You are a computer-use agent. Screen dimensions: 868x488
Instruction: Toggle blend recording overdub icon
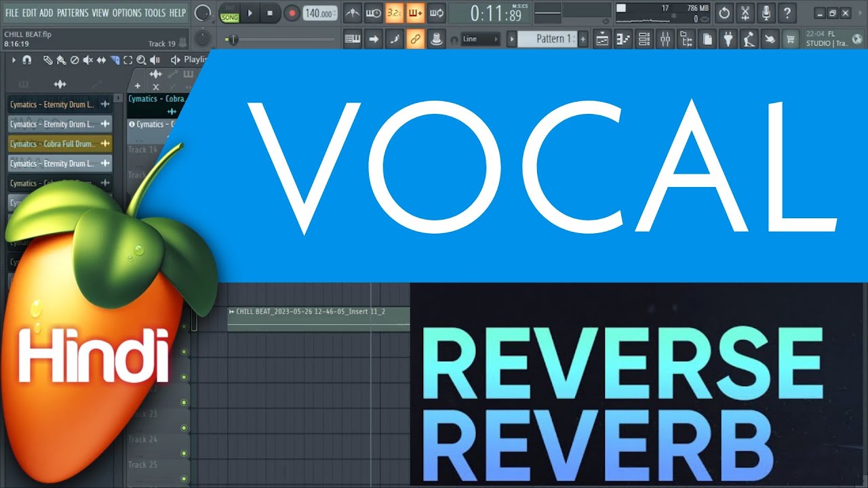click(x=416, y=13)
